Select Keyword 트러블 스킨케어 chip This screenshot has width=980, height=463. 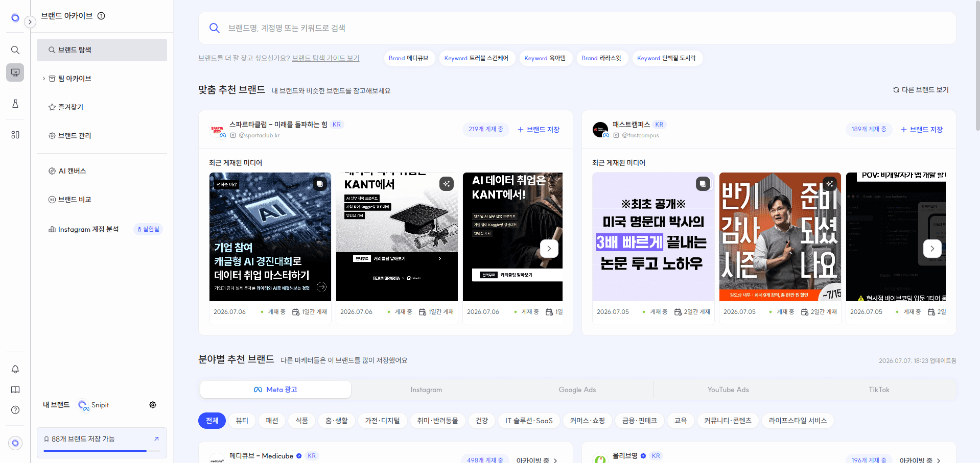pos(476,58)
